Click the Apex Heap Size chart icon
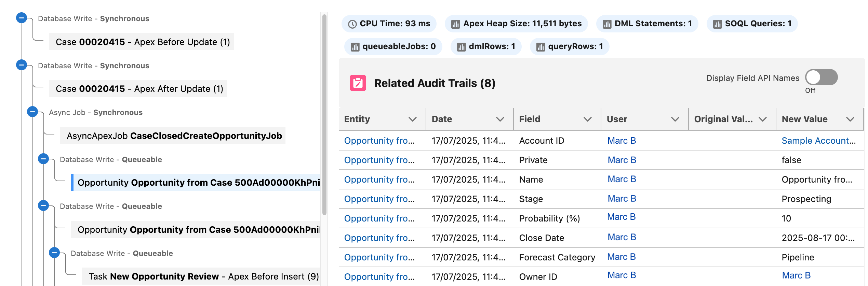The width and height of the screenshot is (868, 286). (455, 24)
